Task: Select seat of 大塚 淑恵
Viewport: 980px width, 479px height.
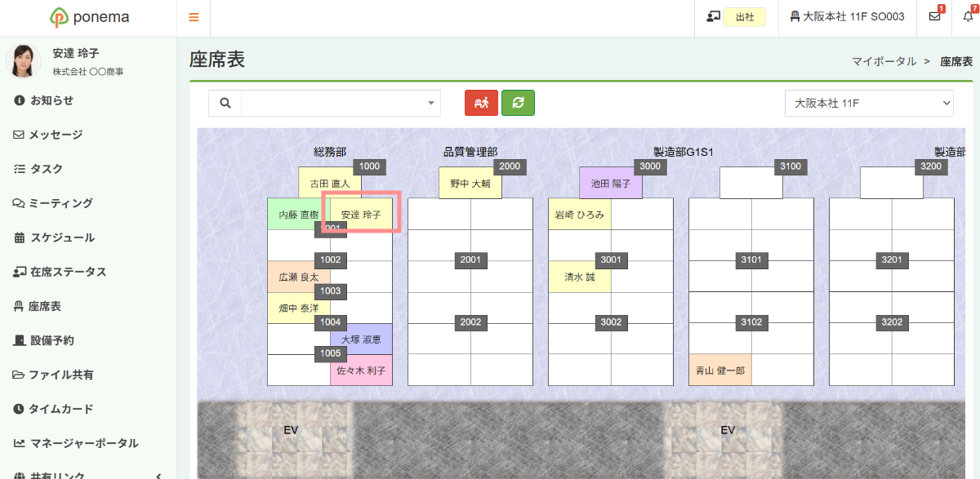Action: pyautogui.click(x=361, y=339)
